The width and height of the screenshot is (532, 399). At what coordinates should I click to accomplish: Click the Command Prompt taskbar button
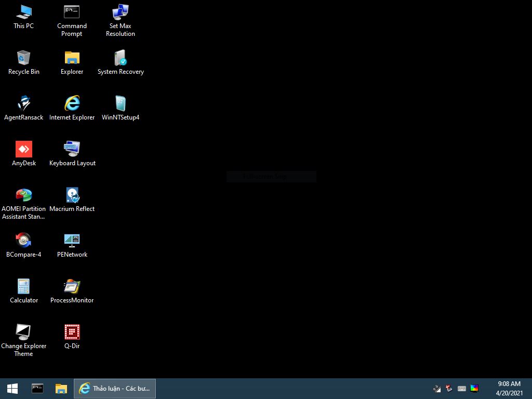pyautogui.click(x=37, y=389)
